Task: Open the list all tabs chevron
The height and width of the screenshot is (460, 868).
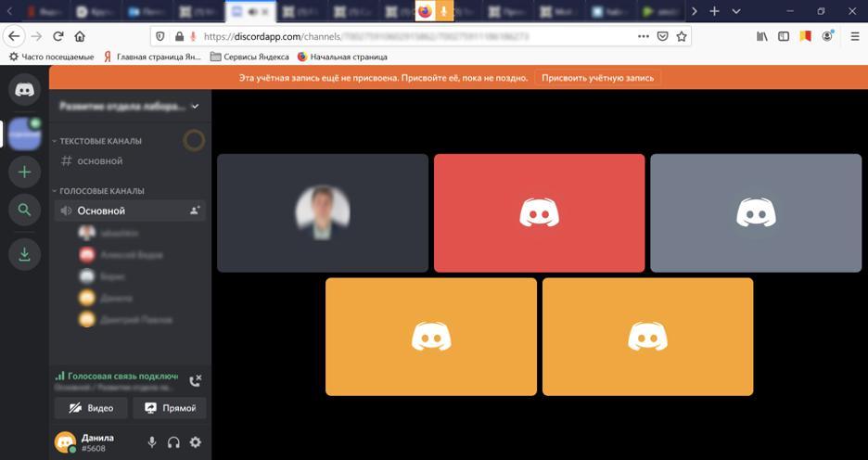Action: pyautogui.click(x=736, y=11)
